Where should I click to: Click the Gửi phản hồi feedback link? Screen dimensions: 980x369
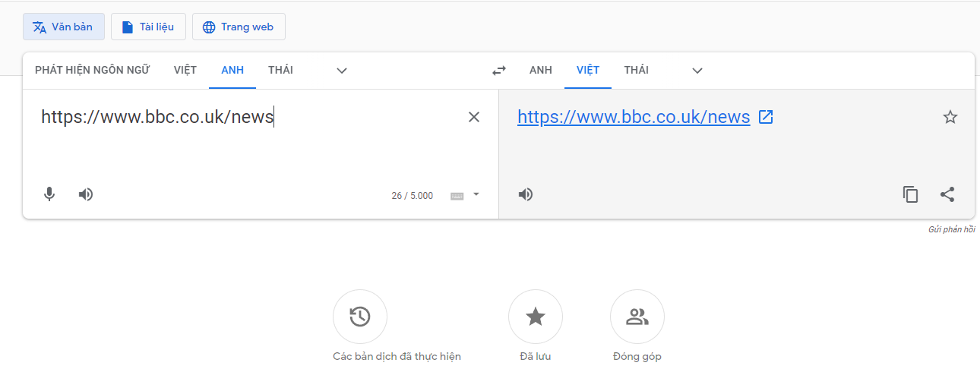click(951, 229)
